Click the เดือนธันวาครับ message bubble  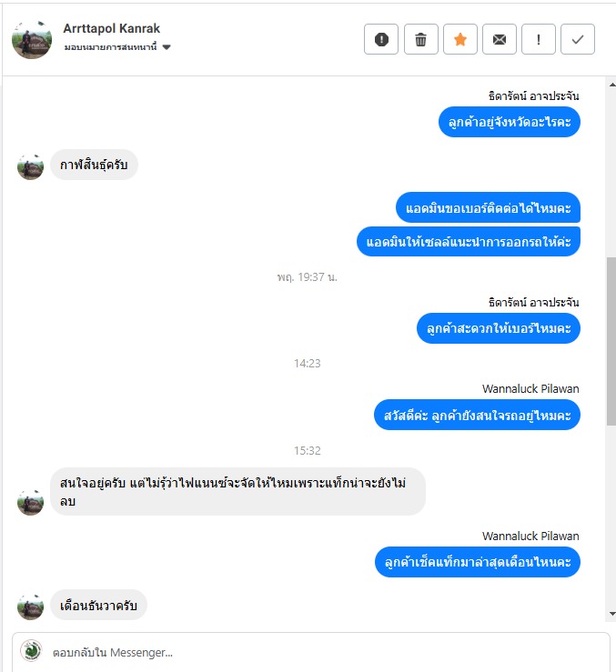[98, 605]
